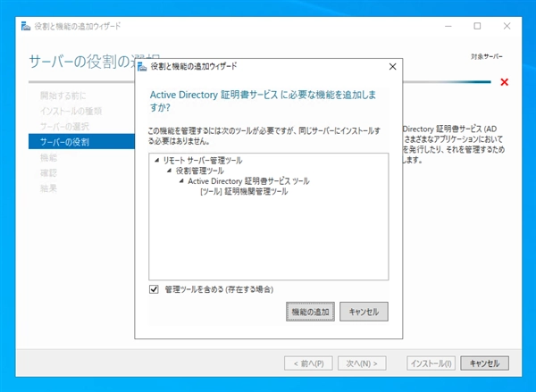Select the [ツール] 証明機関管理ツール item
This screenshot has width=536, height=392.
(x=244, y=191)
